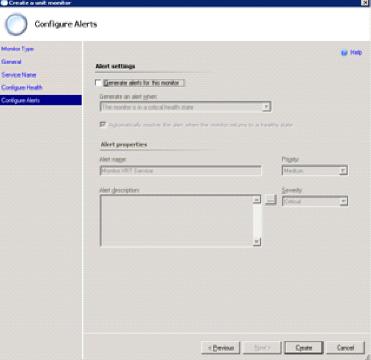Toggle automatically resolve the alert checkbox
Viewport: 371px width, 360px height.
tap(103, 124)
